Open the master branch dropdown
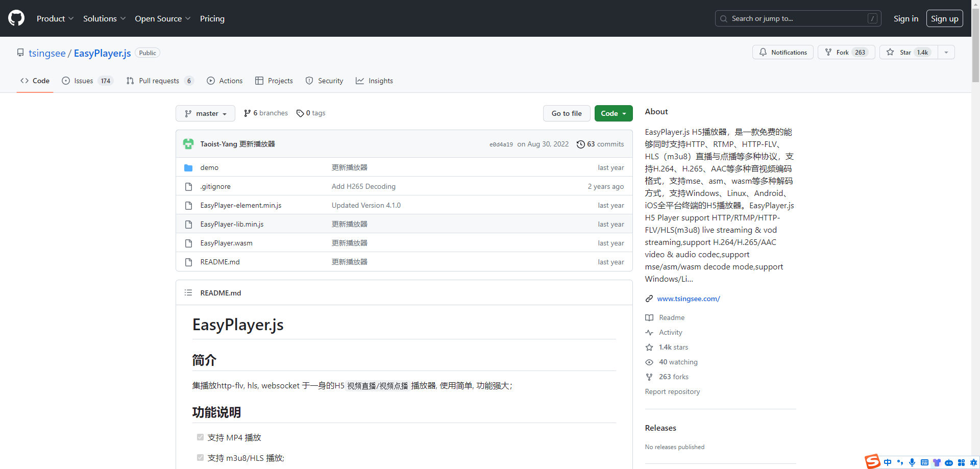The width and height of the screenshot is (980, 469). tap(205, 113)
